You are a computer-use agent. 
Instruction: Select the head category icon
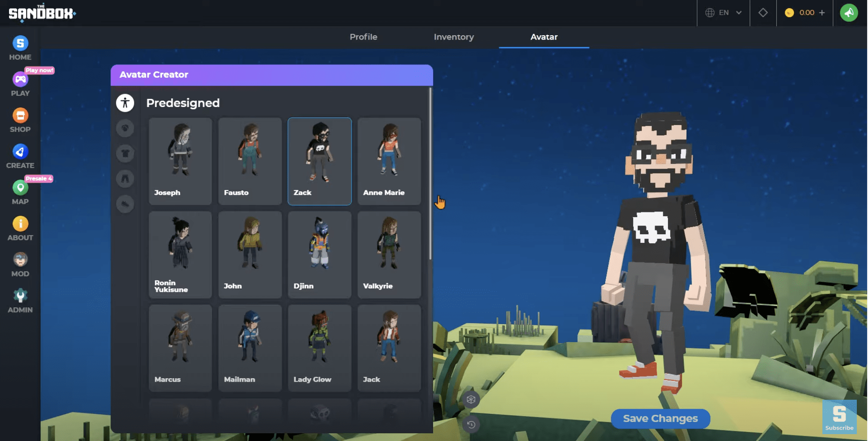click(x=125, y=128)
